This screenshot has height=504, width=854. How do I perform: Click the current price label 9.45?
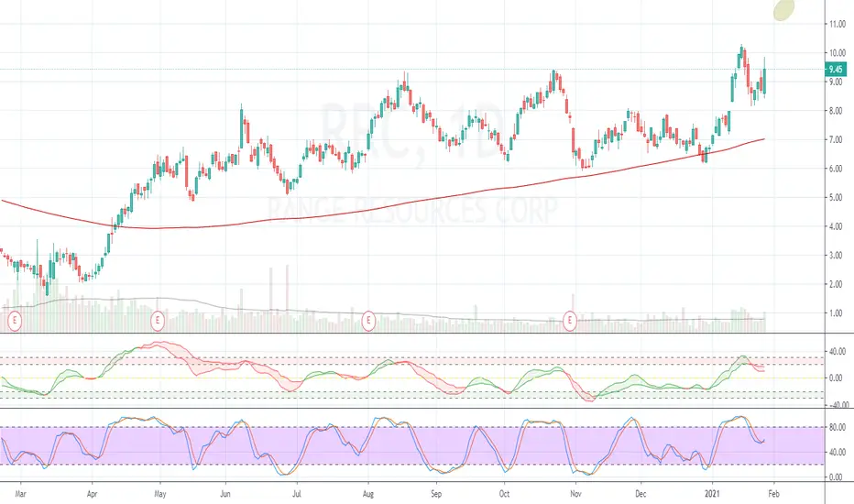click(x=836, y=70)
